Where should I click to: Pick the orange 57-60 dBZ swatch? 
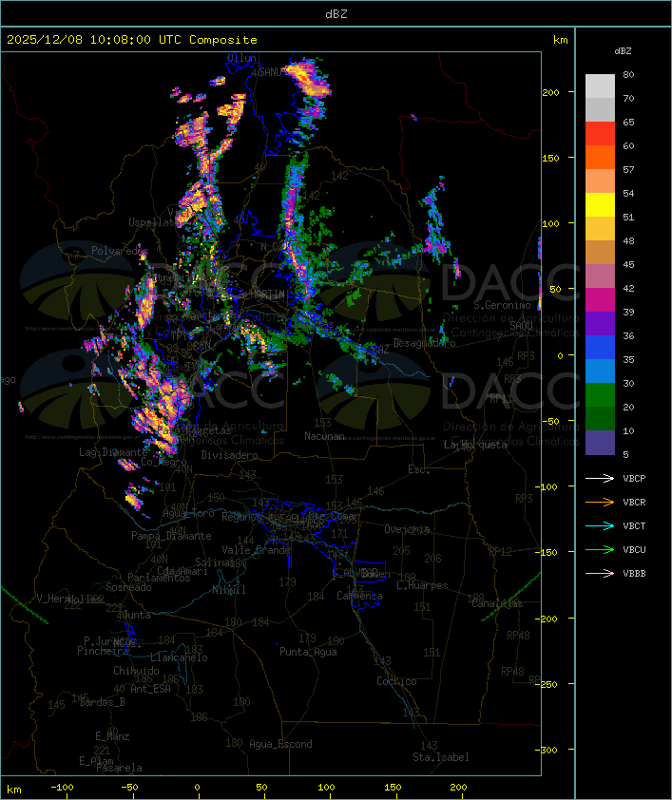(600, 157)
